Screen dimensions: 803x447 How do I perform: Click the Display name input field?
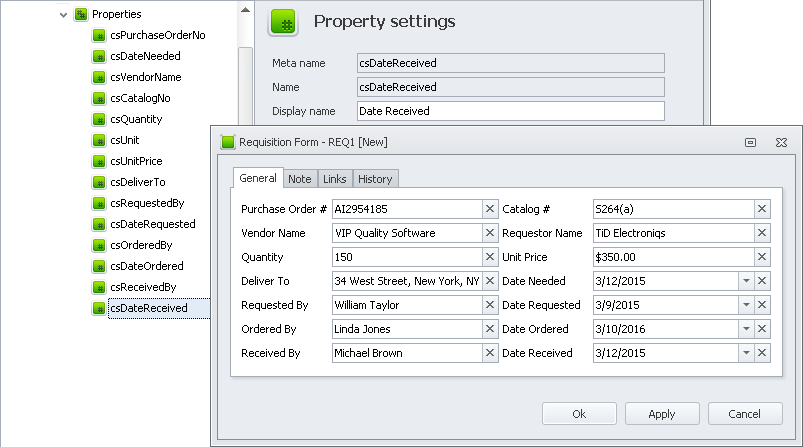pyautogui.click(x=510, y=111)
